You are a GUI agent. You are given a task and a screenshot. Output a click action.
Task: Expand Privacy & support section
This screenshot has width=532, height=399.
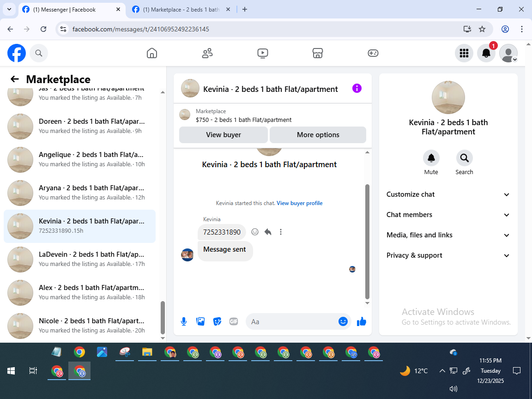[x=448, y=255]
